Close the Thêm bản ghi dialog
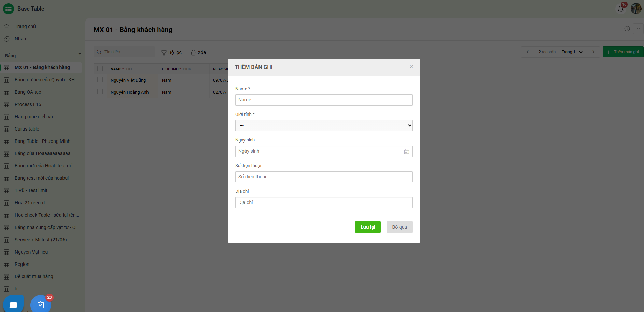Viewport: 644px width, 312px height. (411, 67)
